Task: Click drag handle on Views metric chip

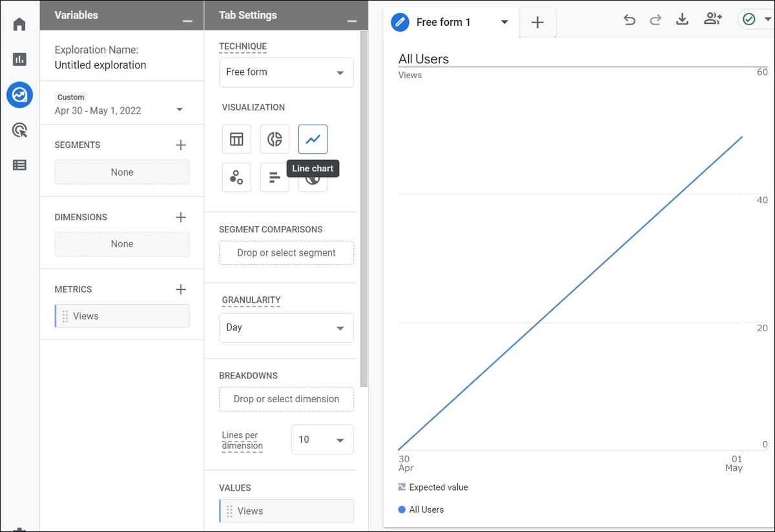Action: click(x=65, y=316)
